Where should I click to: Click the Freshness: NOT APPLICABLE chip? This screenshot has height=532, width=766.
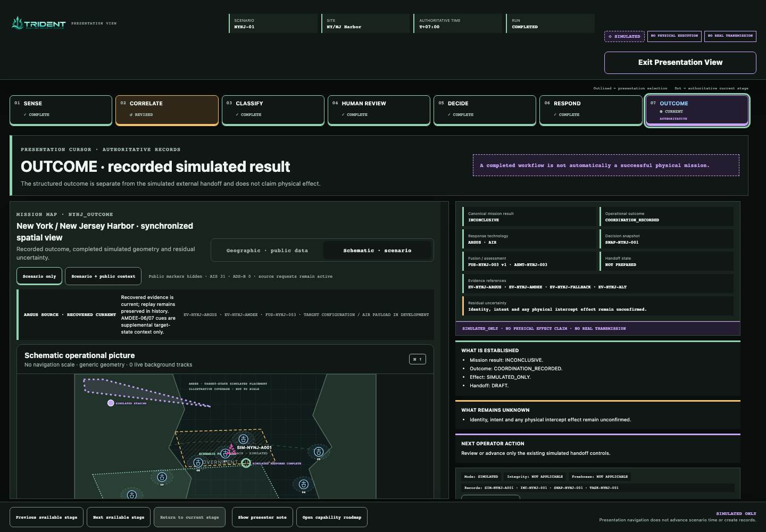[600, 477]
